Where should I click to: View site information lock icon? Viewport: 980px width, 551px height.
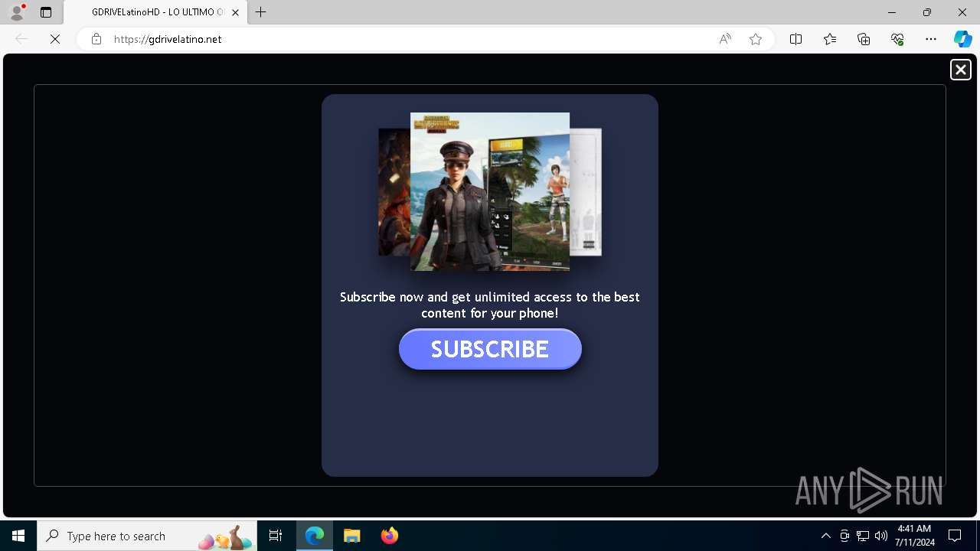(x=96, y=39)
